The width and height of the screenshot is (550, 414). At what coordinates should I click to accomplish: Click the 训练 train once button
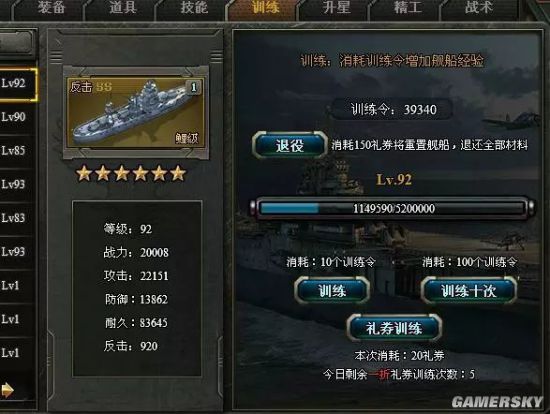click(x=332, y=291)
